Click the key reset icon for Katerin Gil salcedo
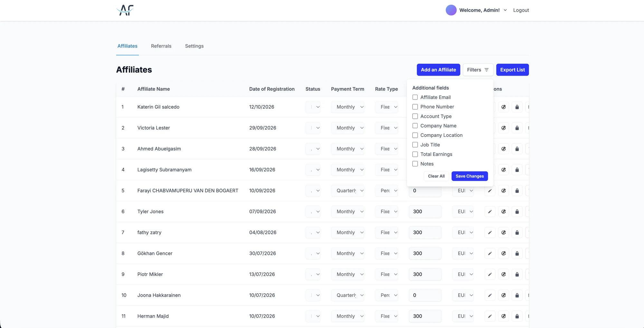Viewport: 644px width, 328px height. click(x=504, y=107)
